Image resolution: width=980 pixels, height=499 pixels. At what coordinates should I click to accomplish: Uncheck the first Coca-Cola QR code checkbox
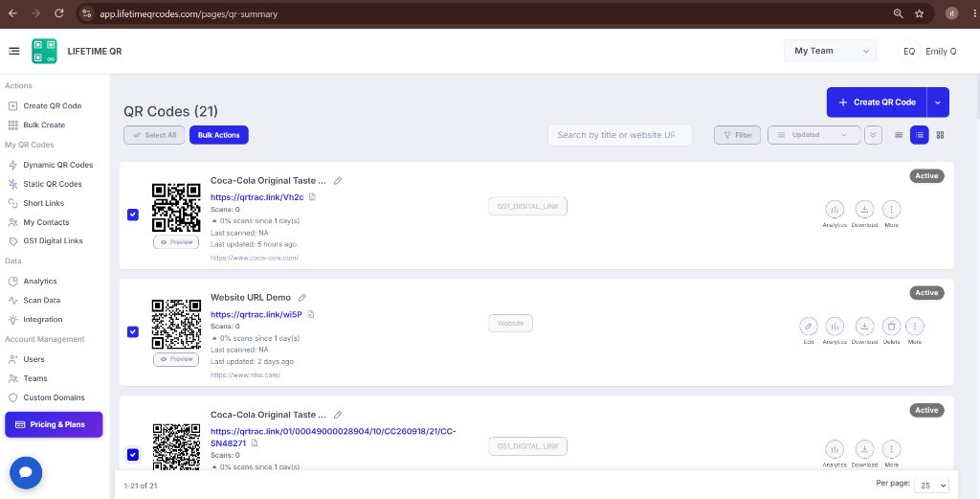click(x=132, y=215)
